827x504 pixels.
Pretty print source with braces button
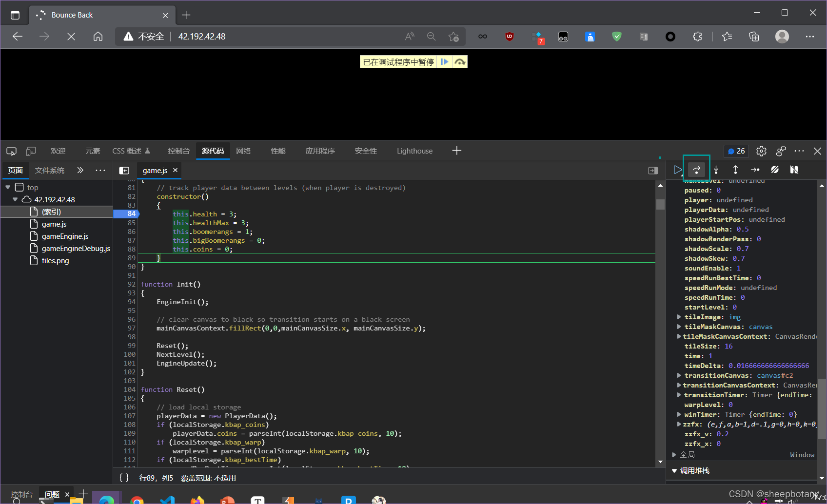pos(124,478)
